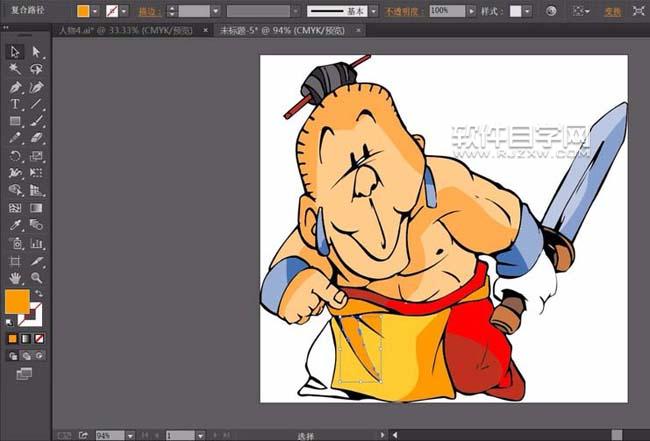
Task: Switch to gradient fill mode
Action: pos(26,338)
